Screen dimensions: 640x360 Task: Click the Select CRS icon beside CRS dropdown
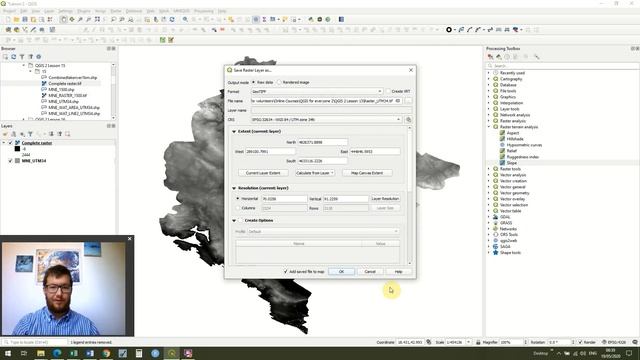[x=408, y=120]
